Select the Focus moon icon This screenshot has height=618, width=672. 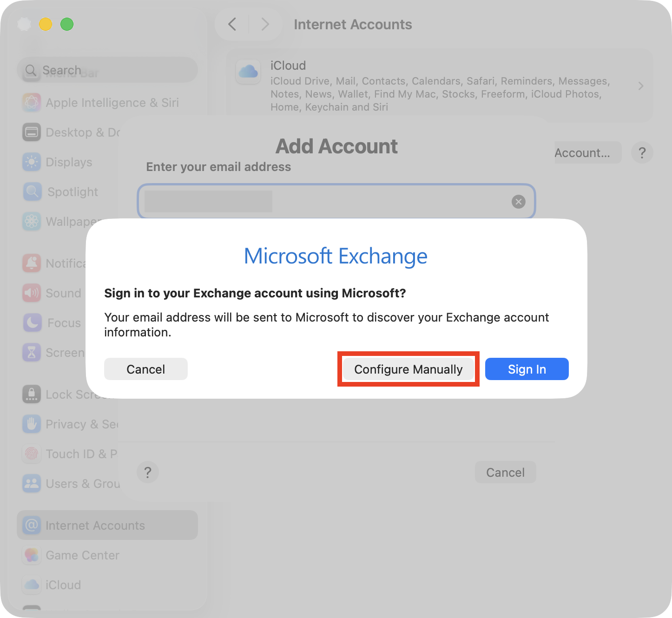click(32, 322)
